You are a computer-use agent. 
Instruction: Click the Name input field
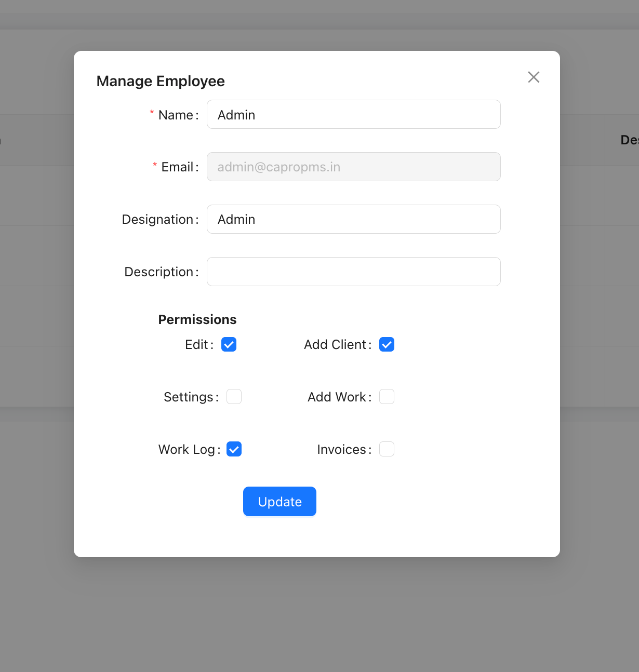353,115
